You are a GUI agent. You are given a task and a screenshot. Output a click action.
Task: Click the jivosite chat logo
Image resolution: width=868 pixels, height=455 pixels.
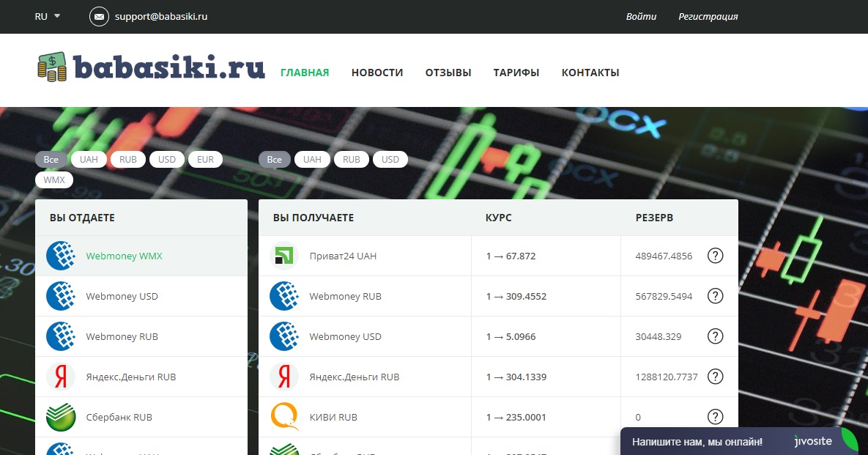[x=812, y=441]
